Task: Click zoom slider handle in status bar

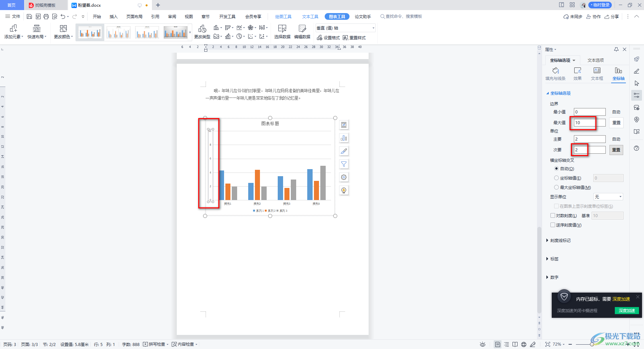Action: click(592, 344)
